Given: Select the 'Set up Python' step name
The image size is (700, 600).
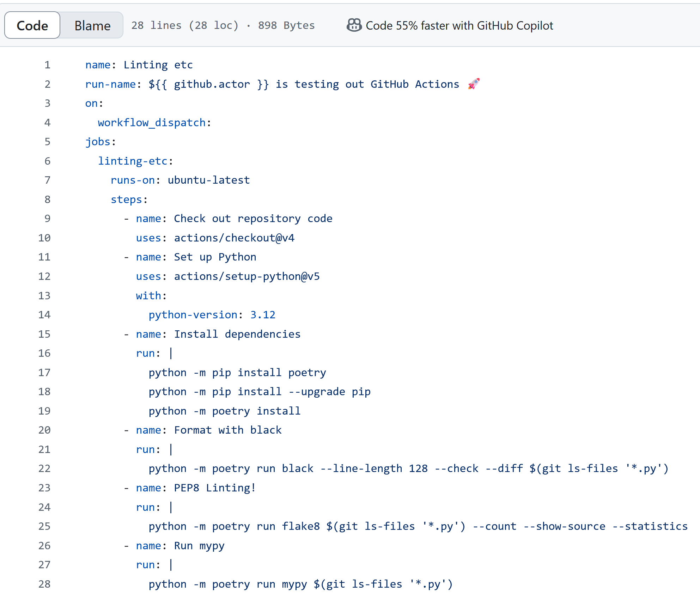Looking at the screenshot, I should pos(215,257).
